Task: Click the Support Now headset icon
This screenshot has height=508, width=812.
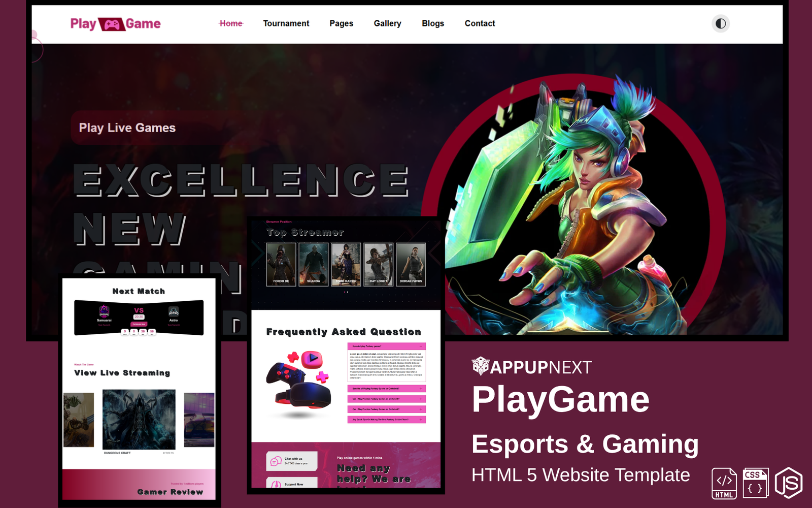Action: [276, 484]
